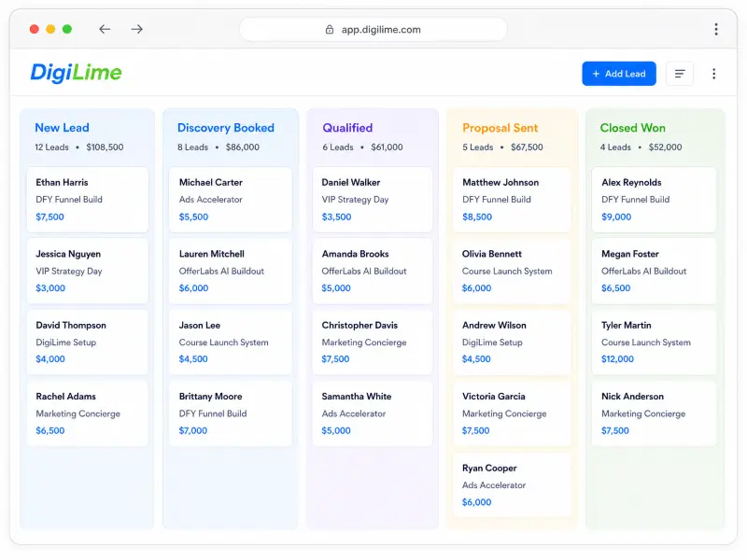Click the DigiLime logo
Screen dimensions: 747x560
click(76, 73)
